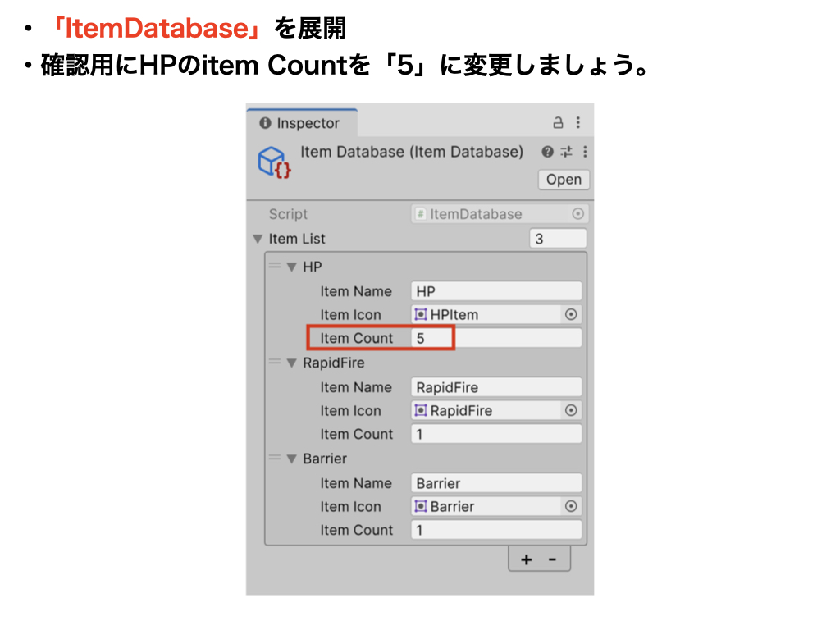The height and width of the screenshot is (630, 840).
Task: Collapse the RapidFire element foldout
Action: click(291, 363)
